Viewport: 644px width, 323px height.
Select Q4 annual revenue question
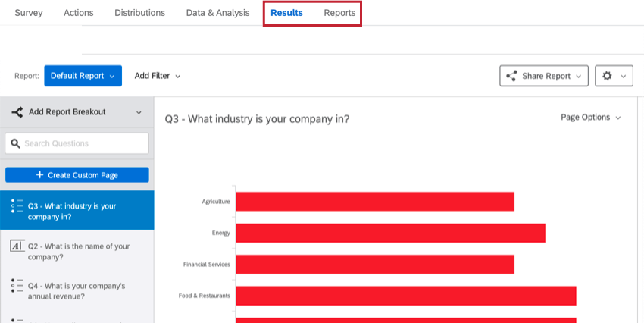(76, 291)
